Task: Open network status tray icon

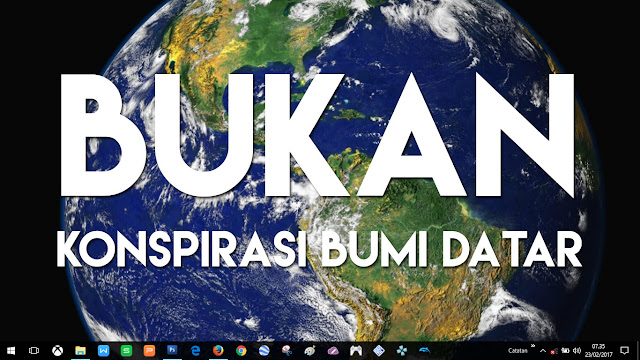Action: click(x=553, y=351)
